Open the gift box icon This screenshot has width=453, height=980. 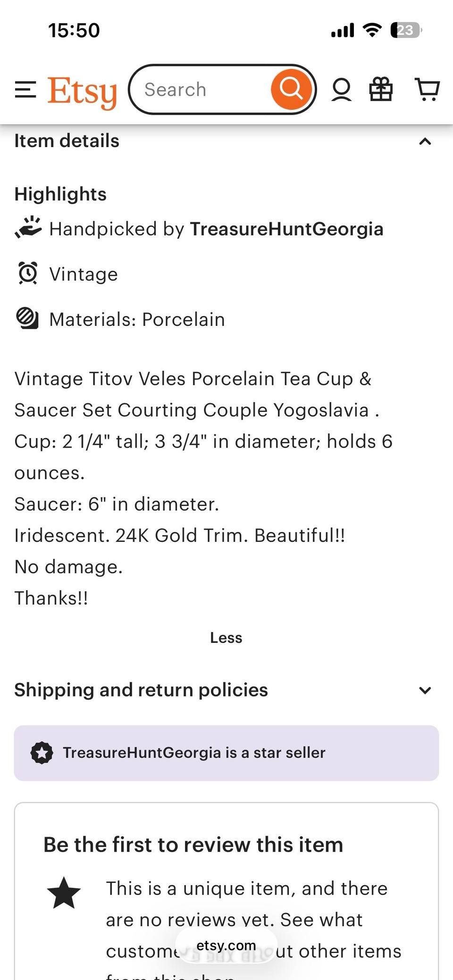(x=380, y=90)
